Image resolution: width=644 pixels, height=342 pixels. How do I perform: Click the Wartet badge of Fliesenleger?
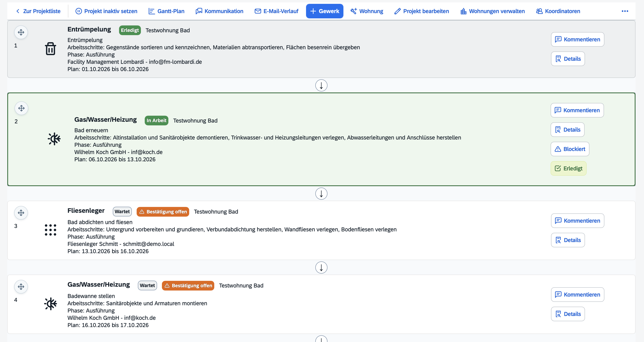[x=122, y=212]
